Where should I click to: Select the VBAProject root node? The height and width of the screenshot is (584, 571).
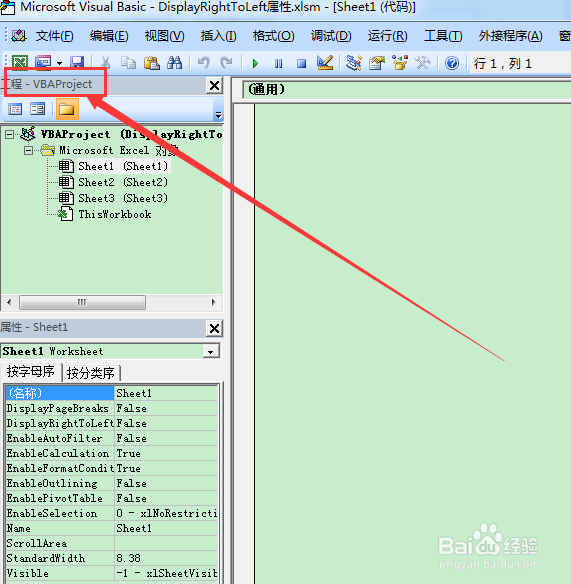tap(131, 134)
